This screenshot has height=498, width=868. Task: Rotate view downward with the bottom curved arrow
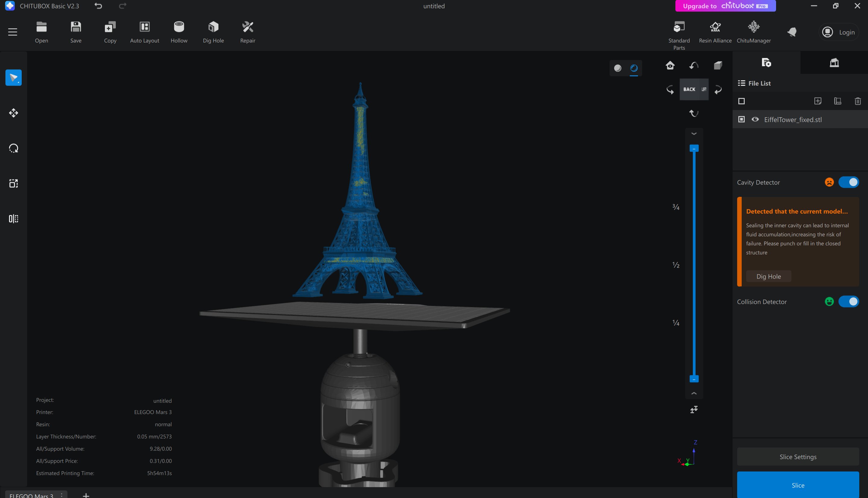pyautogui.click(x=693, y=113)
